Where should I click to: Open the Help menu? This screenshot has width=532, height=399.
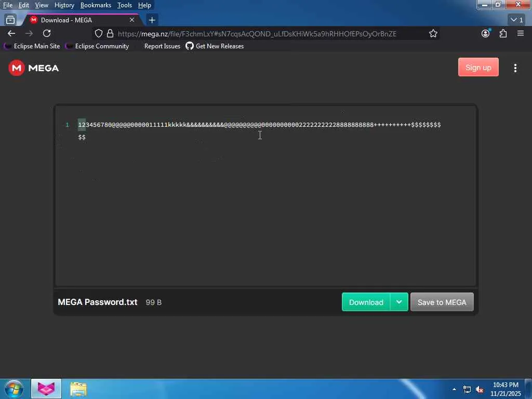click(144, 5)
